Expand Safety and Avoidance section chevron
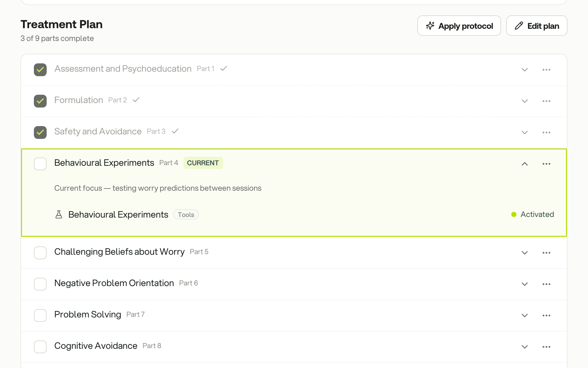The height and width of the screenshot is (368, 588). point(525,132)
